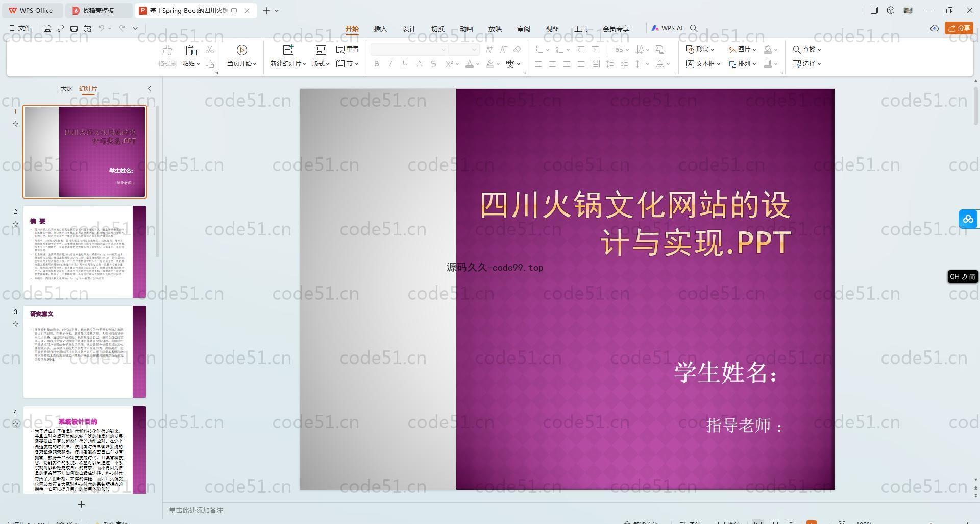Toggle superscript formatting
Screen dimensions: 980x524
tap(449, 64)
